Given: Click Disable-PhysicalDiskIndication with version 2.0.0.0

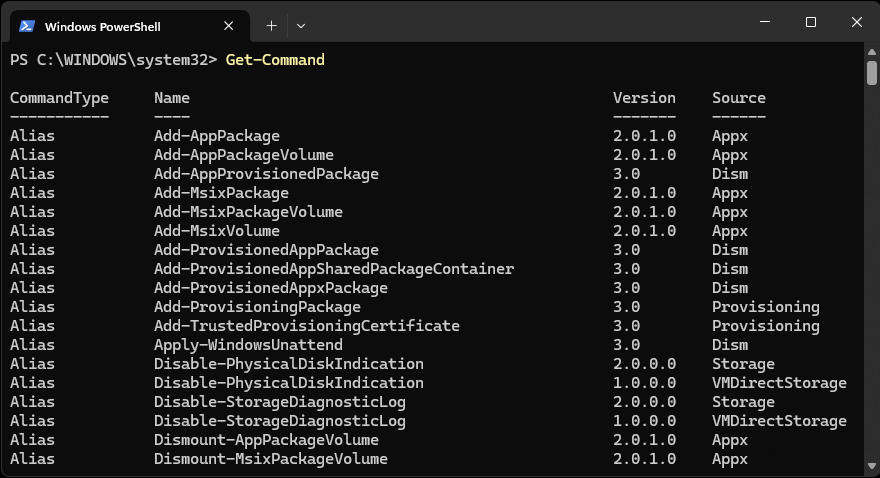Looking at the screenshot, I should coord(288,364).
